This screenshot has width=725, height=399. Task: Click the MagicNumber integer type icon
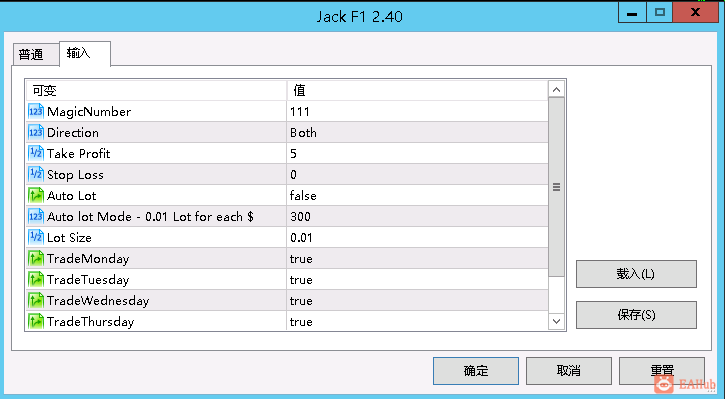point(36,111)
